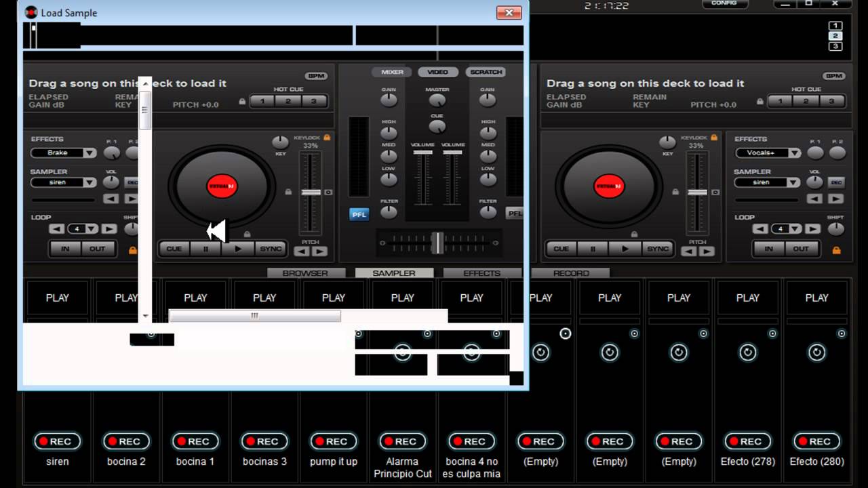This screenshot has height=488, width=868.
Task: Toggle the left channel PFL button
Action: (359, 214)
